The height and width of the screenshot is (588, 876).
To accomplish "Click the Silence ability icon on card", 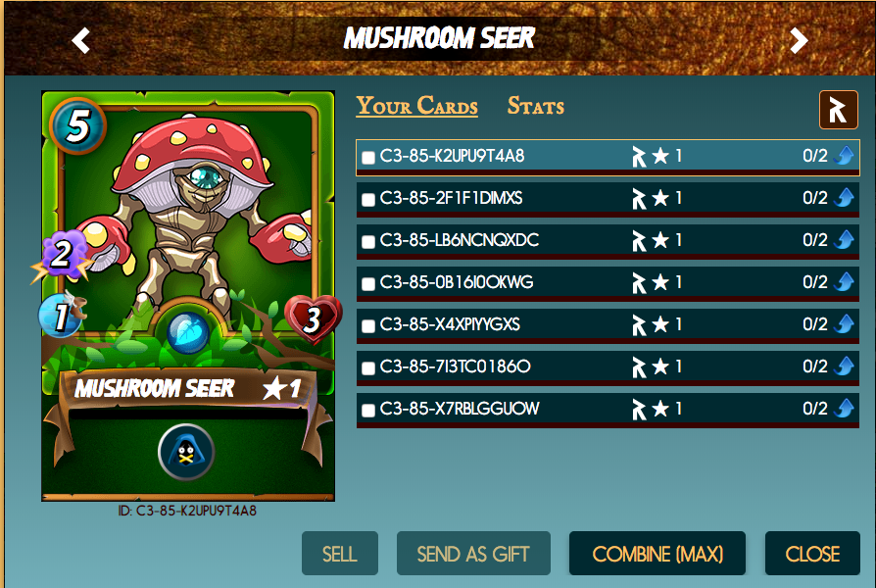I will pos(186,452).
